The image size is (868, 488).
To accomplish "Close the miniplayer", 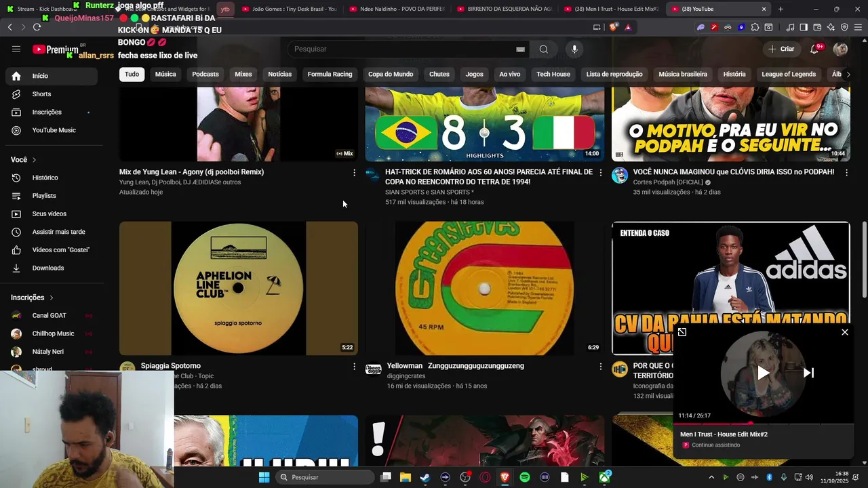I will pos(844,332).
